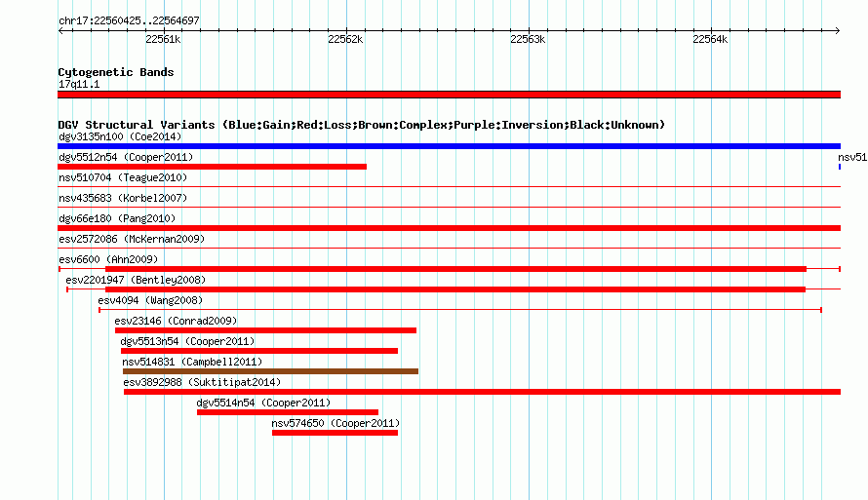Click the dgv5512n54 (Cooper2011) label
This screenshot has width=868, height=500.
click(126, 157)
